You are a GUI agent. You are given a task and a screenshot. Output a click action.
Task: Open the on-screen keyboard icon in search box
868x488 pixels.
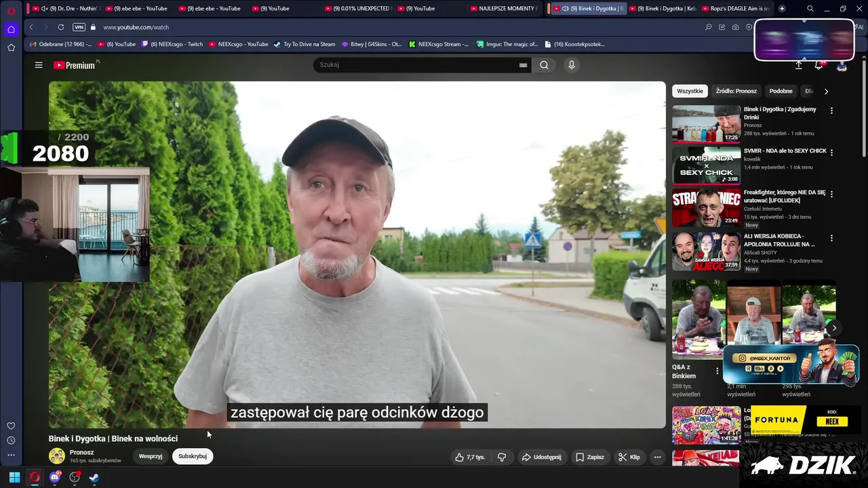[x=523, y=65]
